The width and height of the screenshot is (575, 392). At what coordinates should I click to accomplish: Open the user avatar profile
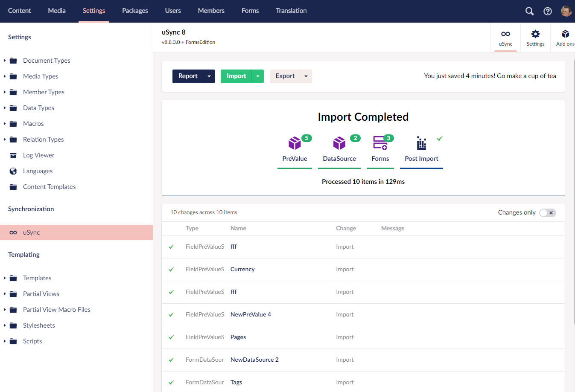(x=566, y=11)
